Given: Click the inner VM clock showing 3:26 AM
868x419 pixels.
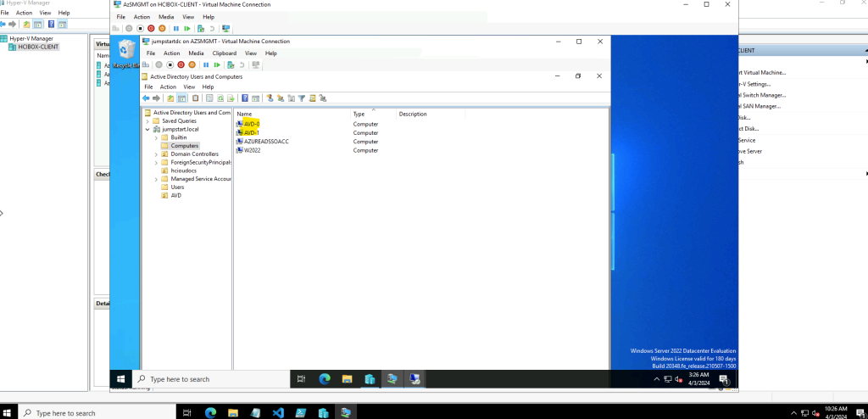Looking at the screenshot, I should coord(698,379).
